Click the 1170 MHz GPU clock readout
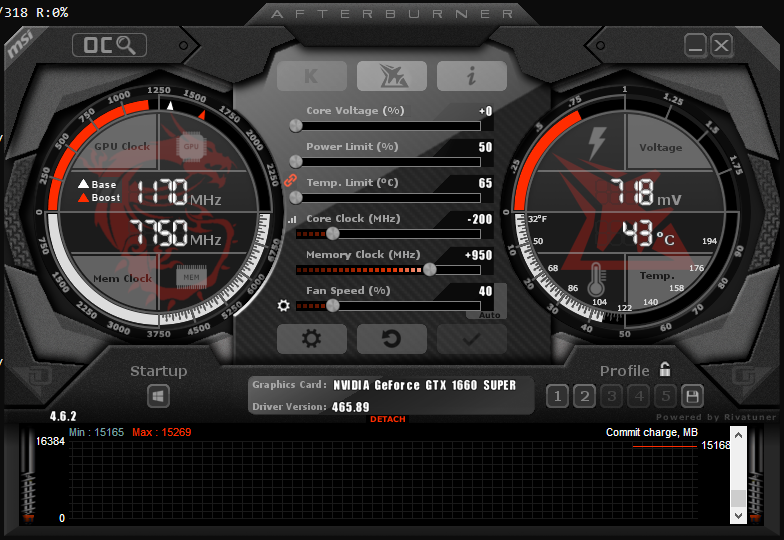 point(178,192)
